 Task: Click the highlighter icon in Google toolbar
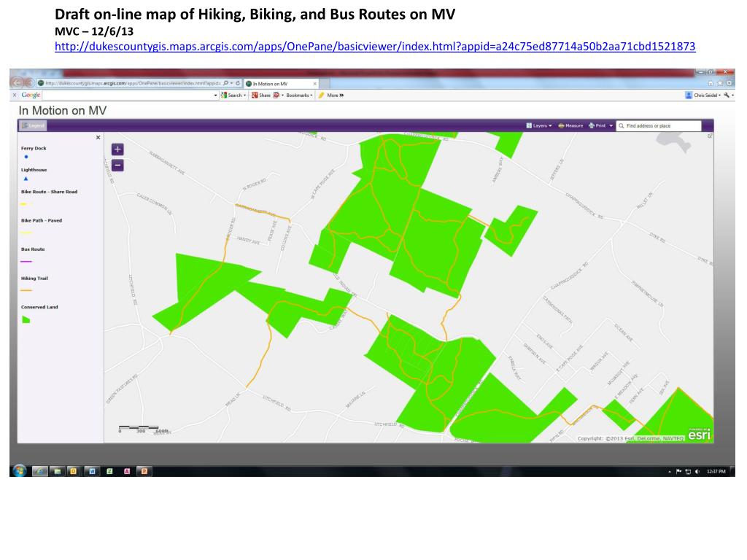321,96
